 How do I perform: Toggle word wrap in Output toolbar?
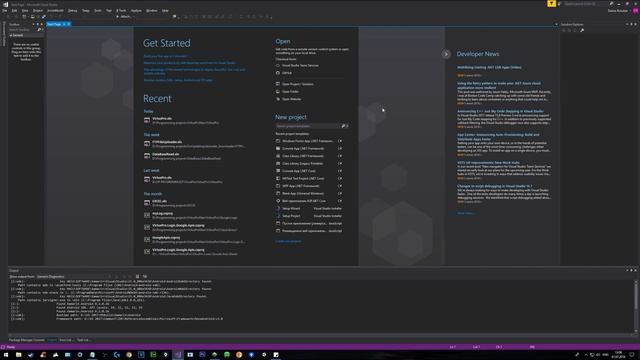144,276
